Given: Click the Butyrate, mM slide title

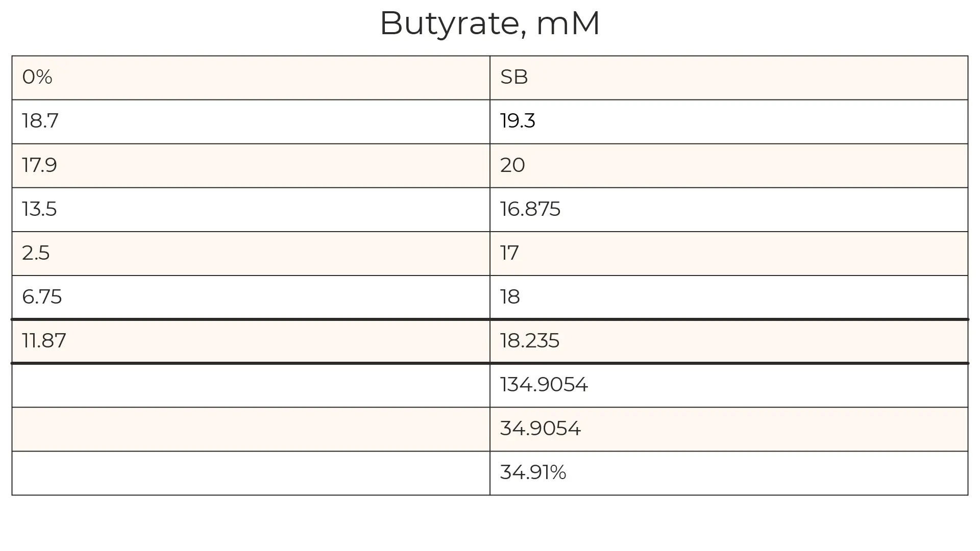Looking at the screenshot, I should [489, 23].
